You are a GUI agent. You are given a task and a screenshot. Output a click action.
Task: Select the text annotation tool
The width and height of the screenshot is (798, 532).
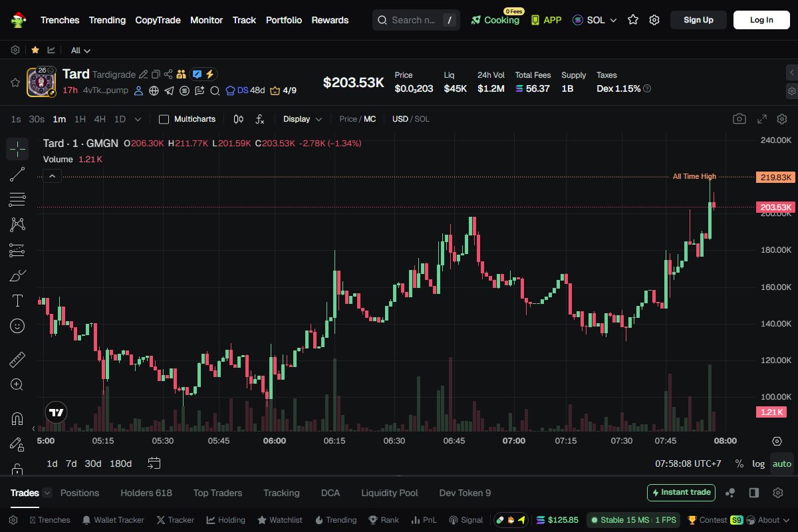tap(17, 301)
